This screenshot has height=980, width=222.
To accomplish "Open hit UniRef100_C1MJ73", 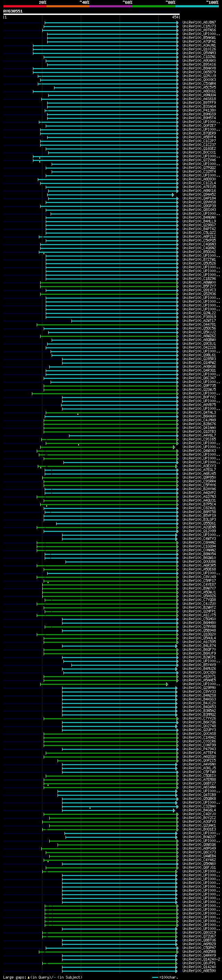I will click(199, 26).
